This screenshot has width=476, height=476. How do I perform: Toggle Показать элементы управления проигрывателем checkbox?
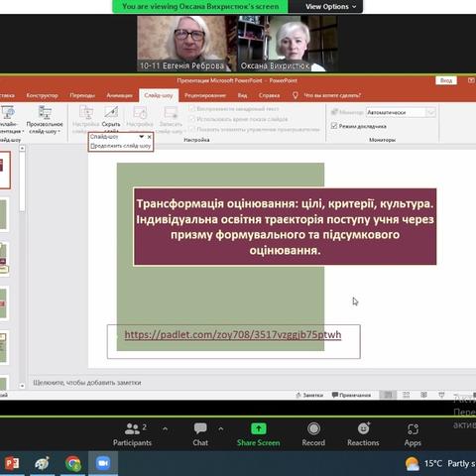click(x=191, y=129)
